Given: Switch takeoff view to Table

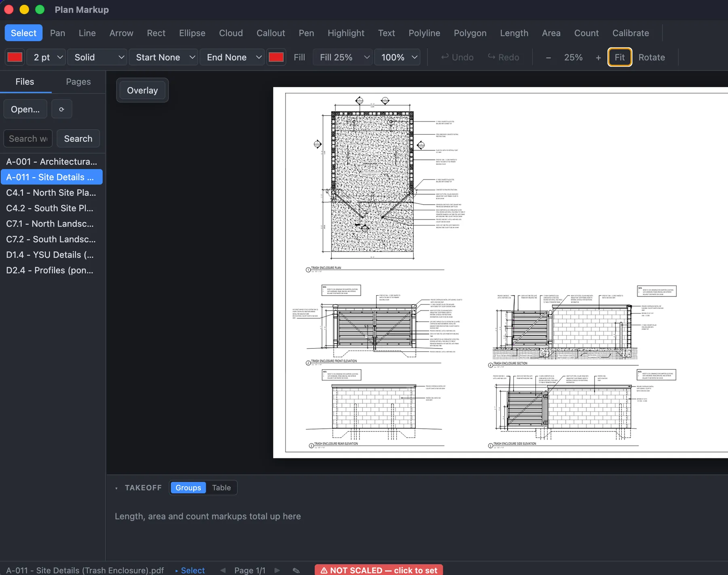Looking at the screenshot, I should click(x=221, y=488).
